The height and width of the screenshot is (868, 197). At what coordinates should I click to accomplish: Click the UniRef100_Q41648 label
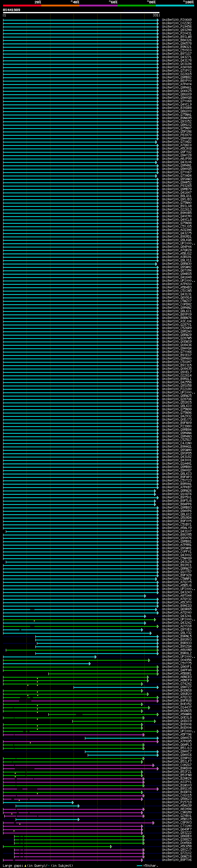pos(177,277)
